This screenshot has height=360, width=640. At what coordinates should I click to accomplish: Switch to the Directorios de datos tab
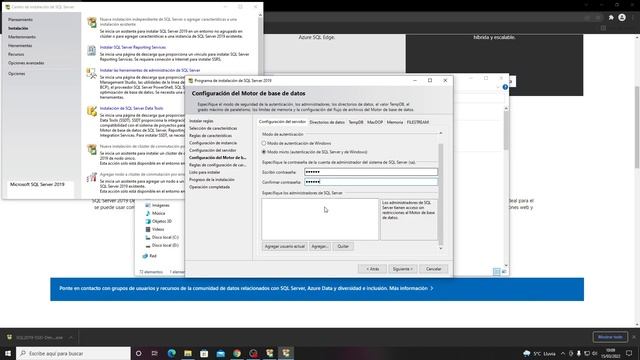tap(327, 122)
